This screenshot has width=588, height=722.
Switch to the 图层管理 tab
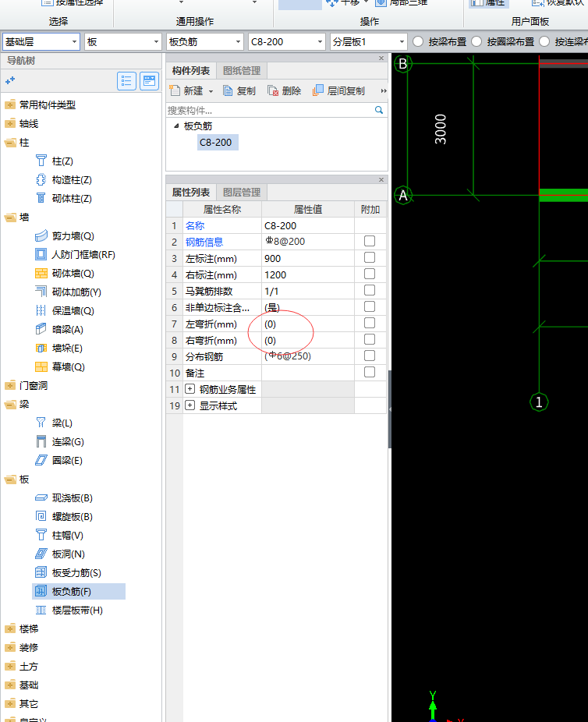click(242, 192)
